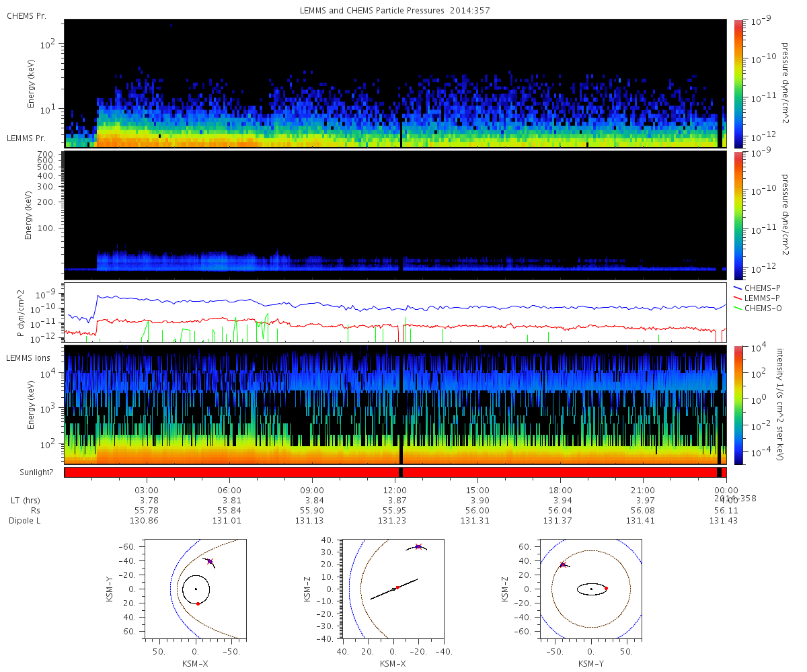Viewport: 807px width, 672px height.
Task: Select the purple spacecraft marker in KSM-Y/KSM-Z plot
Action: pos(562,564)
